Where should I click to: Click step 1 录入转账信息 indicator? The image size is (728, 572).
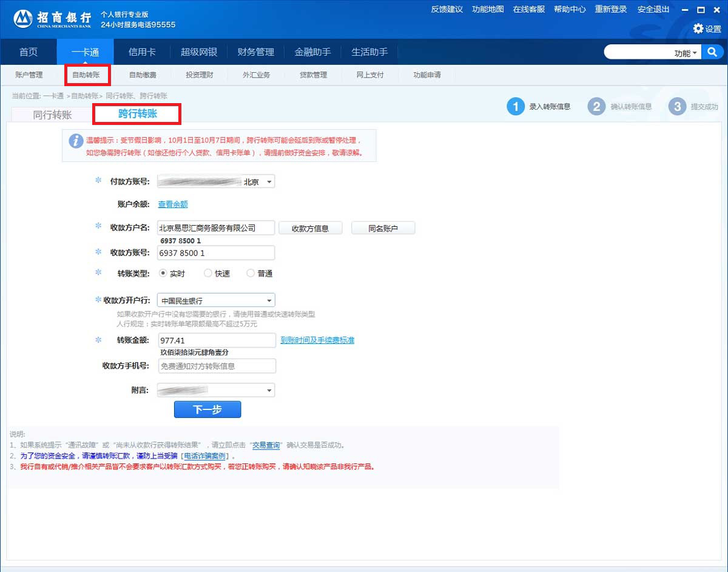pos(539,107)
